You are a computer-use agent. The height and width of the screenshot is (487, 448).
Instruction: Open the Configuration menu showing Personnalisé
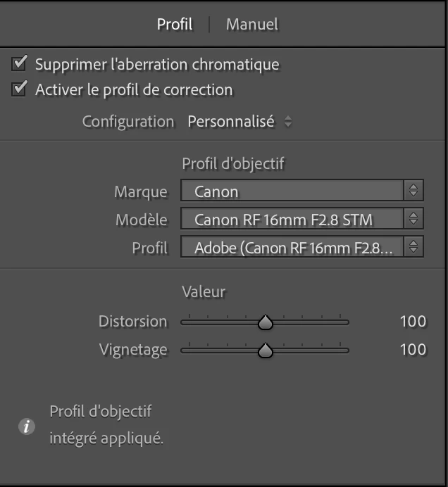231,121
